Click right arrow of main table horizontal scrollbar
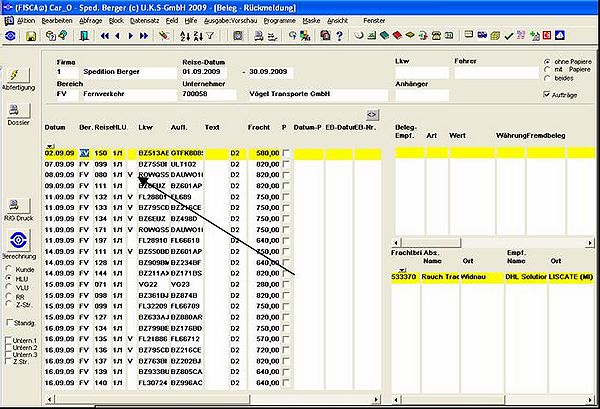 [x=376, y=399]
